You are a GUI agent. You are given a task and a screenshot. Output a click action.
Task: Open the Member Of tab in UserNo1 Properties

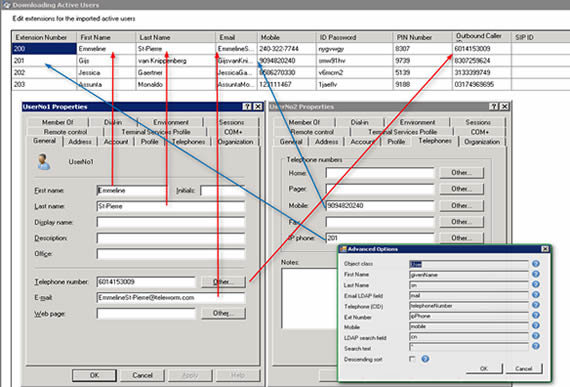tap(58, 122)
